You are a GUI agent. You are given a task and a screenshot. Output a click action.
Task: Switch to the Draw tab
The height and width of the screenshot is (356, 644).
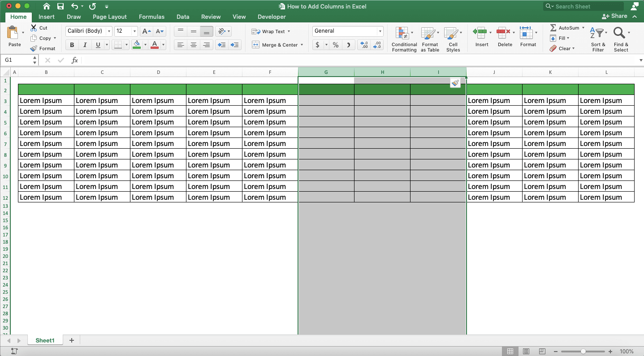(74, 17)
